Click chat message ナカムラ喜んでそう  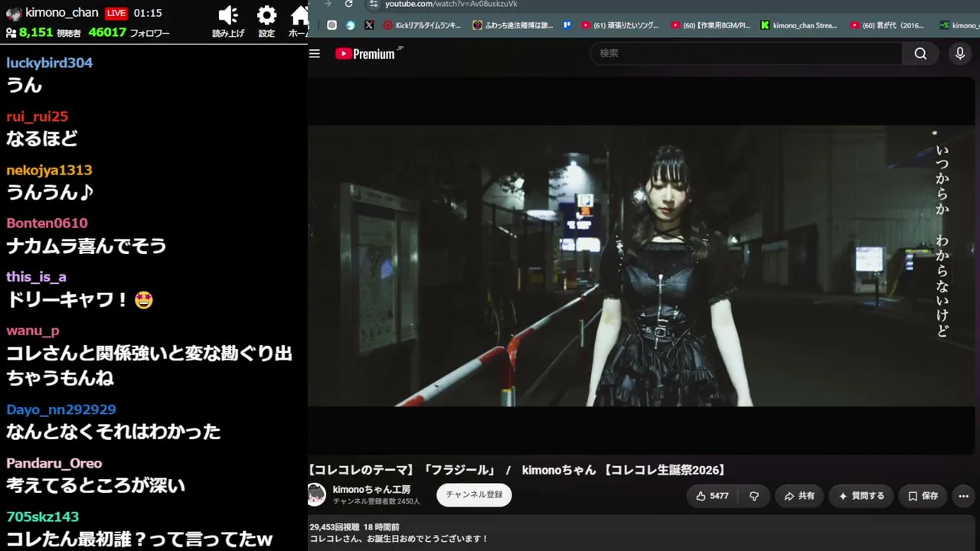point(87,246)
